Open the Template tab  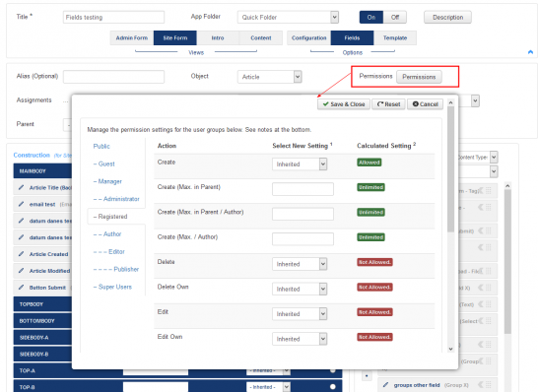(x=395, y=38)
